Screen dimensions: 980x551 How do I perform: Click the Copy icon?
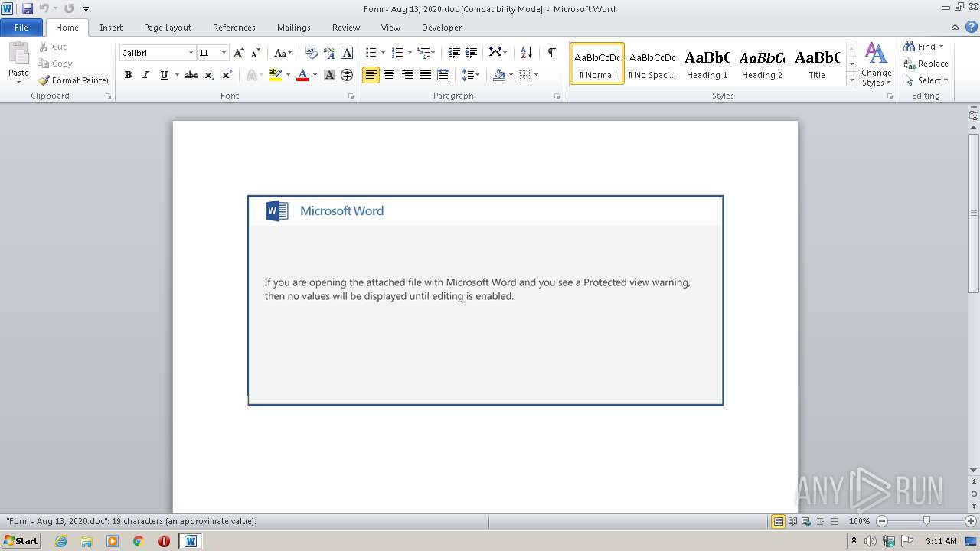pyautogui.click(x=44, y=64)
